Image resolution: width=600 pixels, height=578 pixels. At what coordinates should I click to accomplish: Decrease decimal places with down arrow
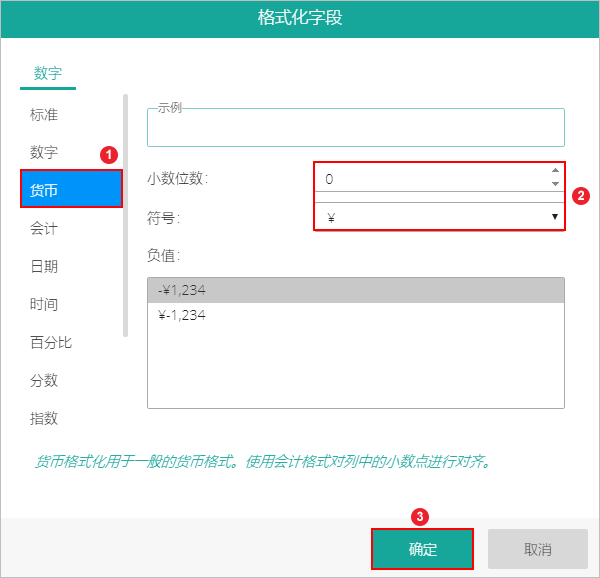555,185
